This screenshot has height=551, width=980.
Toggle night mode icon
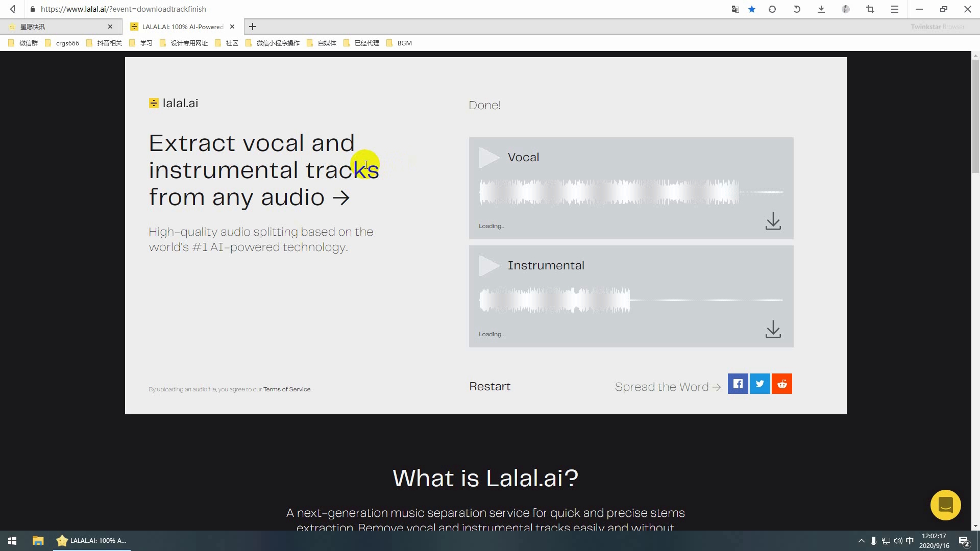pyautogui.click(x=846, y=9)
